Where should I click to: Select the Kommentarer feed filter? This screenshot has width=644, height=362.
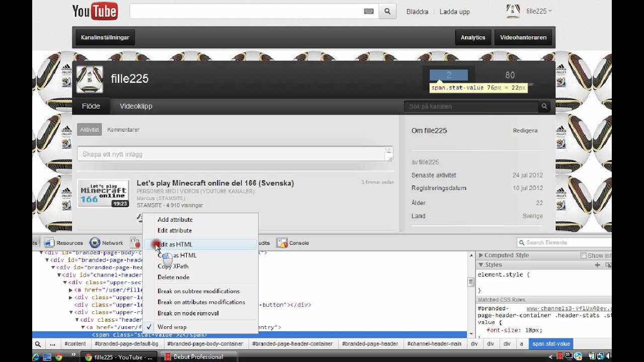(x=123, y=130)
